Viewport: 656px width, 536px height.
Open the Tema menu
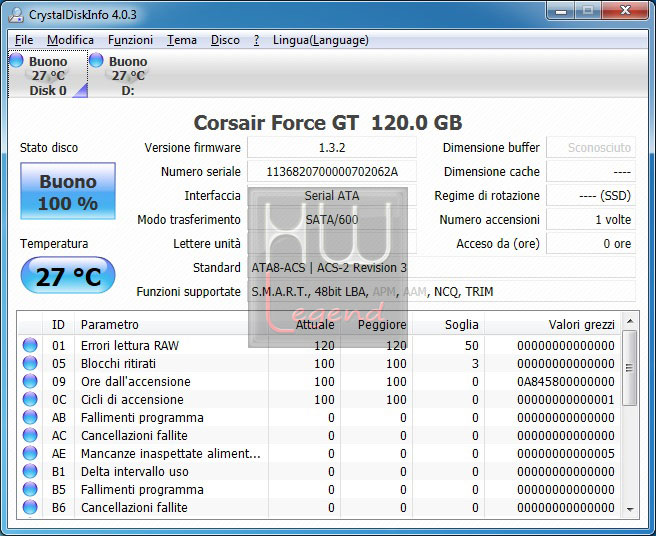(x=182, y=40)
